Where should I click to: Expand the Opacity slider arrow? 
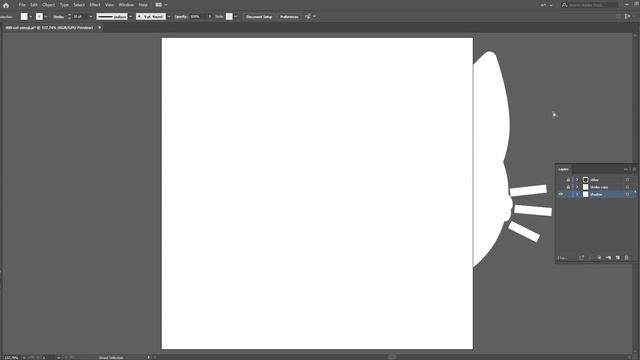pos(210,17)
